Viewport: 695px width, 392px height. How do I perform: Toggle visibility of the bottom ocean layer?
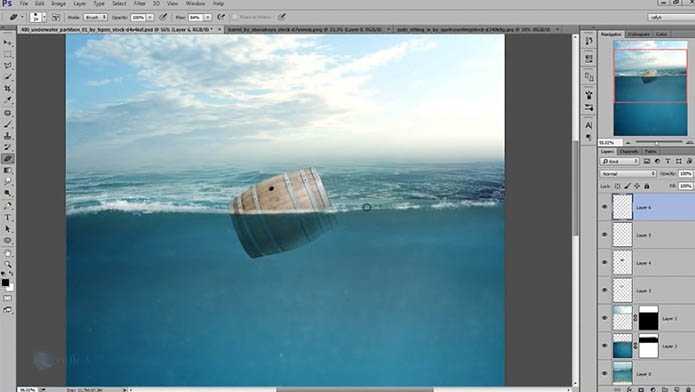(x=604, y=373)
